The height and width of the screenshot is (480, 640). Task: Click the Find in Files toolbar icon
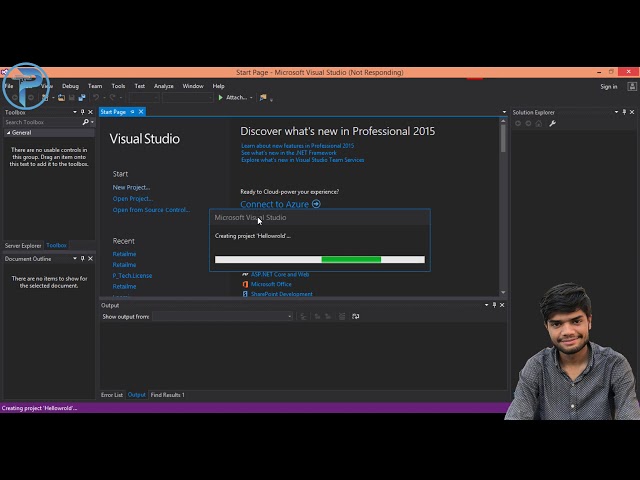pos(263,98)
